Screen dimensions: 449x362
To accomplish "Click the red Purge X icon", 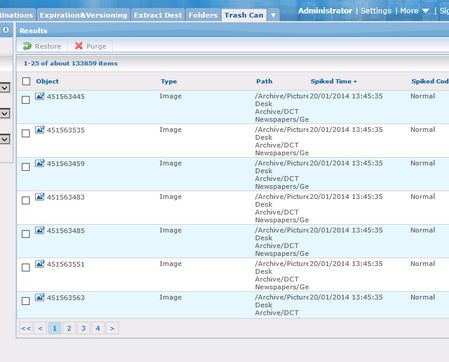I will [79, 46].
